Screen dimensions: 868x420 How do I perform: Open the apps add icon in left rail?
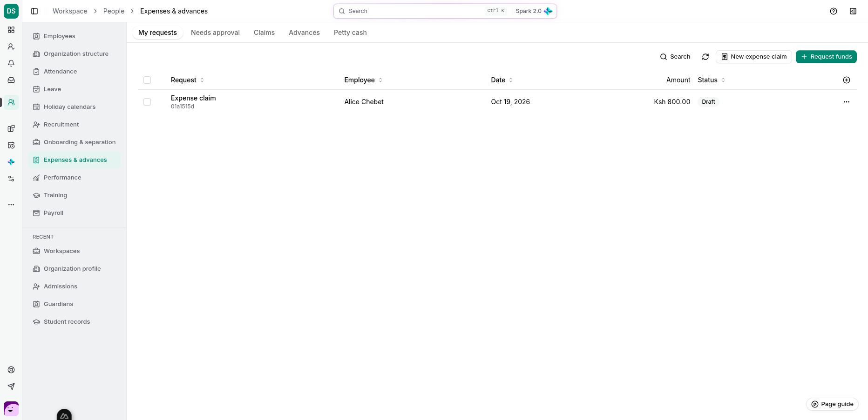(x=11, y=128)
